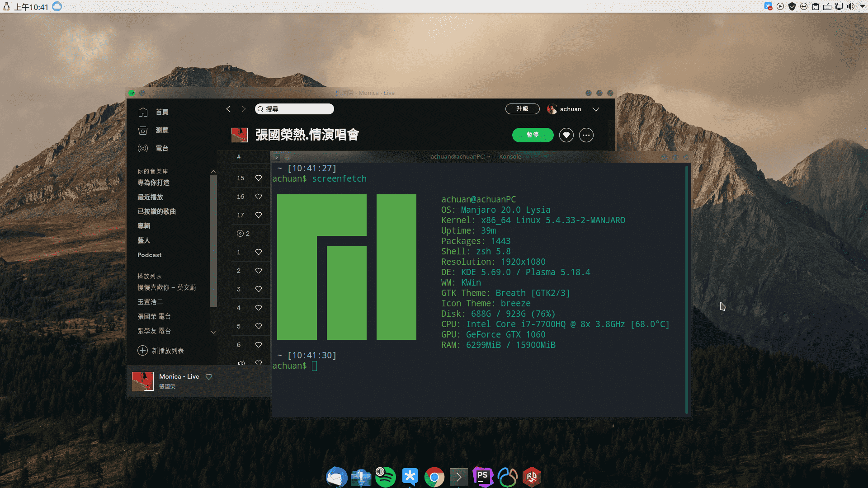The image size is (868, 488).
Task: Click the green 暫停 pause button
Action: click(x=533, y=135)
